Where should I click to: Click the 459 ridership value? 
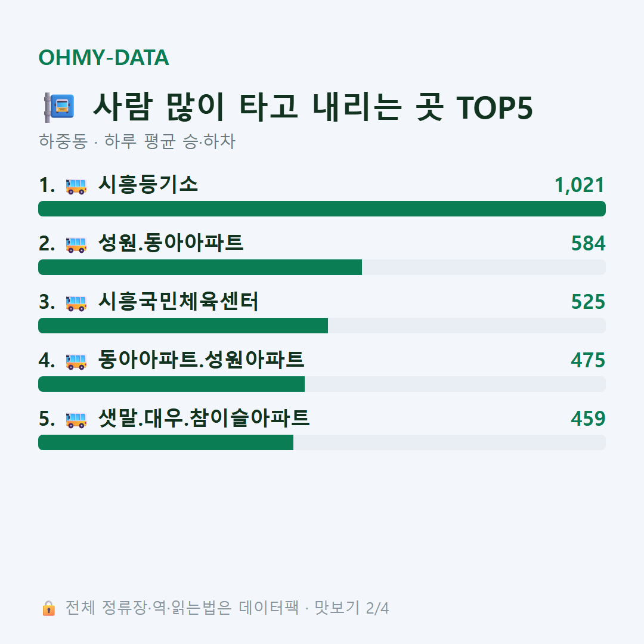(x=588, y=419)
